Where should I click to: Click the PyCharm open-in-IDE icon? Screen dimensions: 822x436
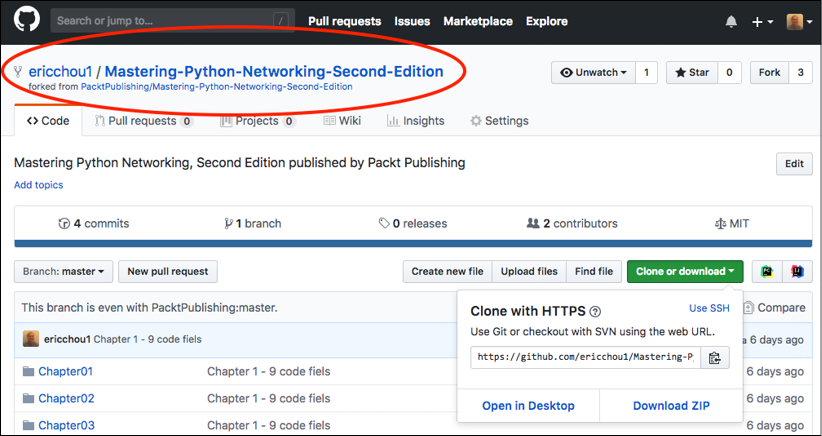tap(767, 271)
